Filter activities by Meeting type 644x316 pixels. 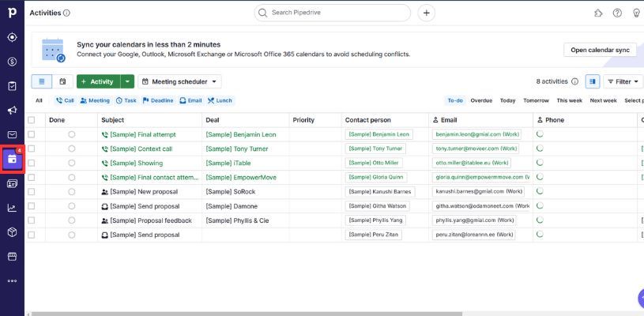pos(95,100)
